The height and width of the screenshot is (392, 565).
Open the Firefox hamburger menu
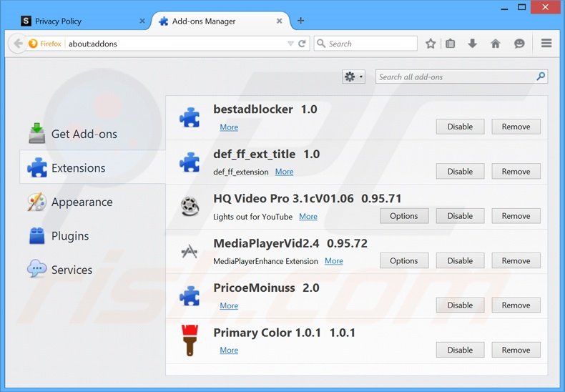[546, 43]
